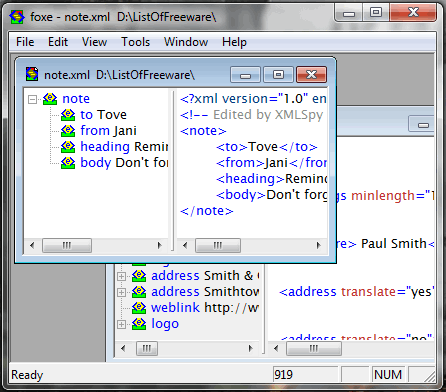The image size is (446, 392).
Task: Click right arrow of note.xml source pane scrollbar
Action: tap(319, 246)
